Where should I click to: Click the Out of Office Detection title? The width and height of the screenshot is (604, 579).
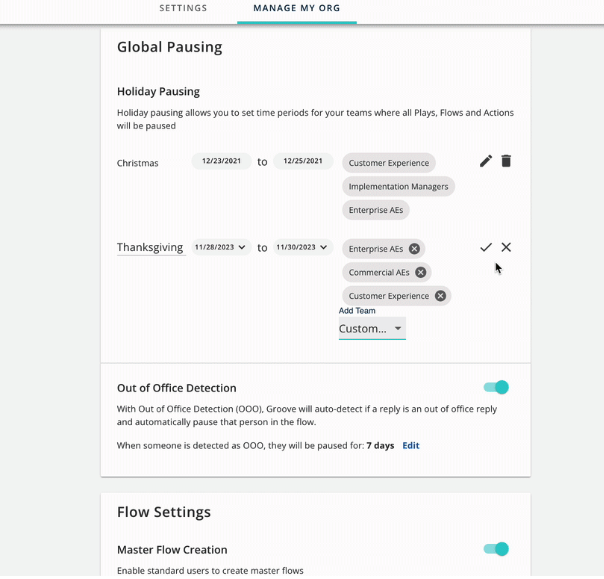177,388
